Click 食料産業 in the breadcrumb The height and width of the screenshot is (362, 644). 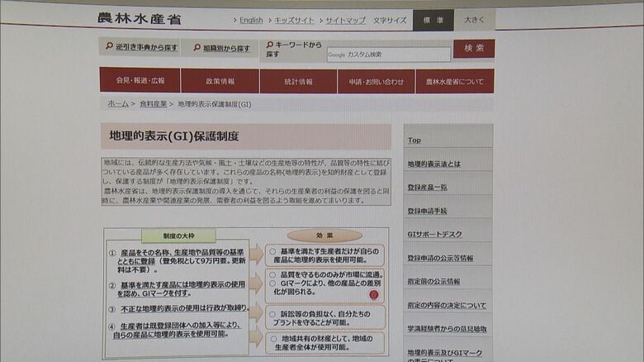tap(153, 104)
